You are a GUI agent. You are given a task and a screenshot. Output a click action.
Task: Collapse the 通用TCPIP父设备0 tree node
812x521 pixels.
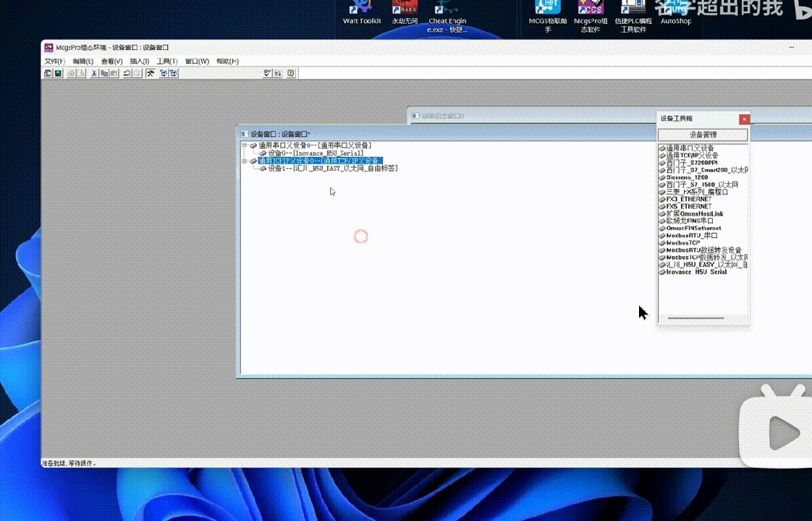245,161
